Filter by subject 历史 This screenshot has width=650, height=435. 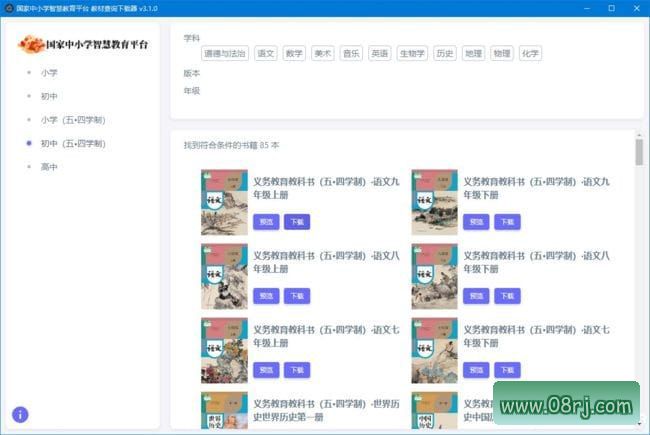[445, 53]
